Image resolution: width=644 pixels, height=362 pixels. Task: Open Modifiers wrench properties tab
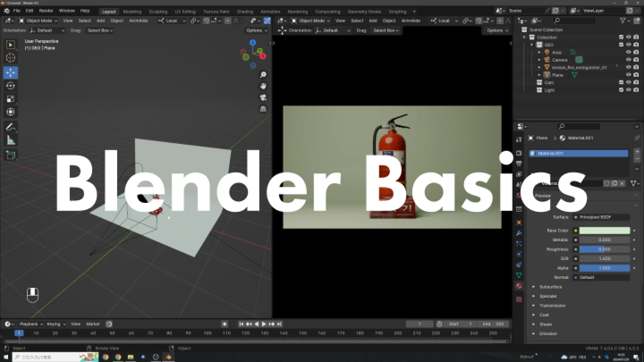pyautogui.click(x=519, y=233)
